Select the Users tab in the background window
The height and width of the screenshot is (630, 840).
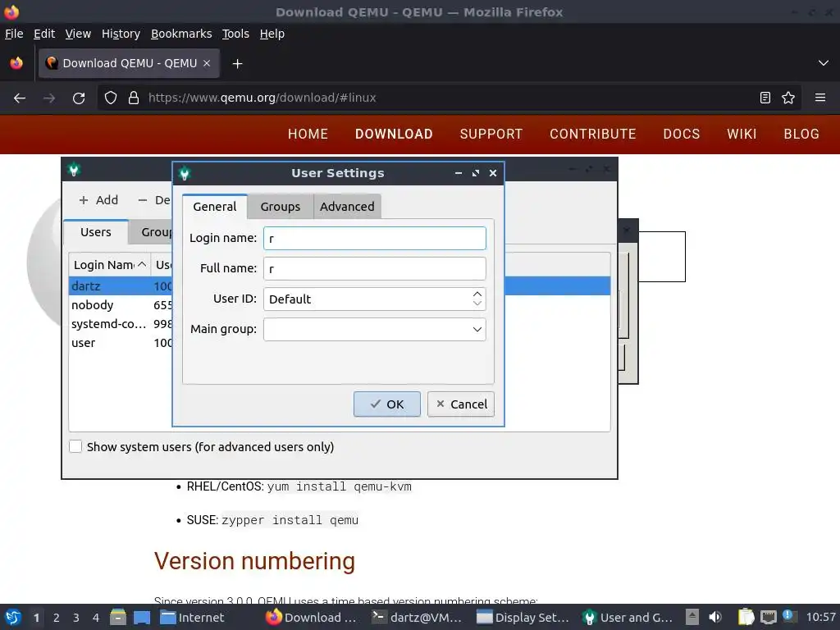click(x=96, y=232)
